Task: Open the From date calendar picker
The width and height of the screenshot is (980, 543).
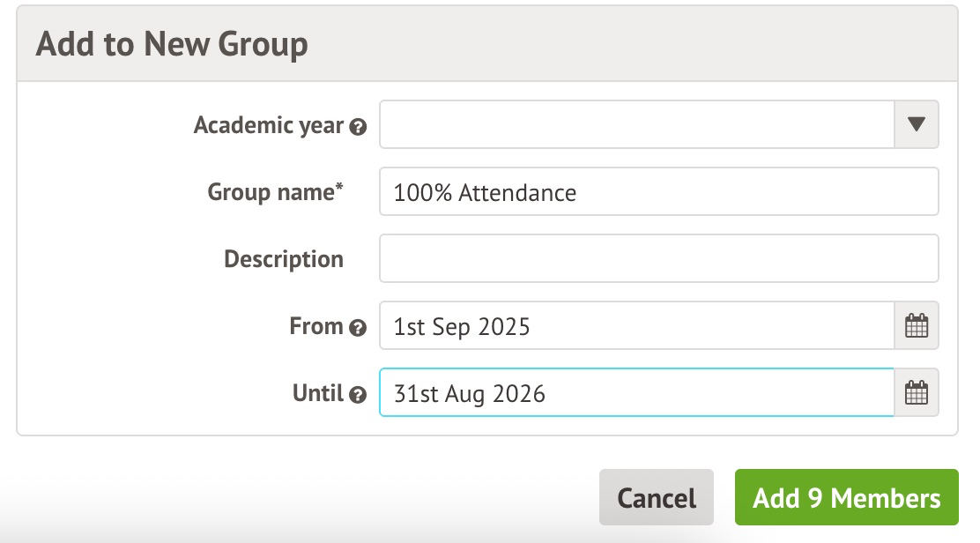Action: (917, 326)
